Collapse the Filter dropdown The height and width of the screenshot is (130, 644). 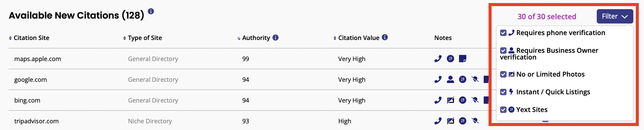pyautogui.click(x=615, y=16)
